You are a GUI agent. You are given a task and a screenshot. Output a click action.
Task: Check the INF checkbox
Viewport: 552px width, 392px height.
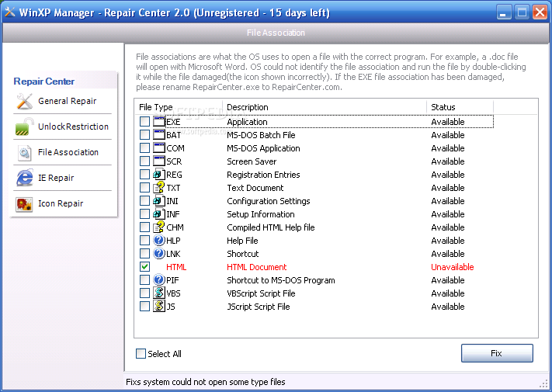tap(144, 214)
